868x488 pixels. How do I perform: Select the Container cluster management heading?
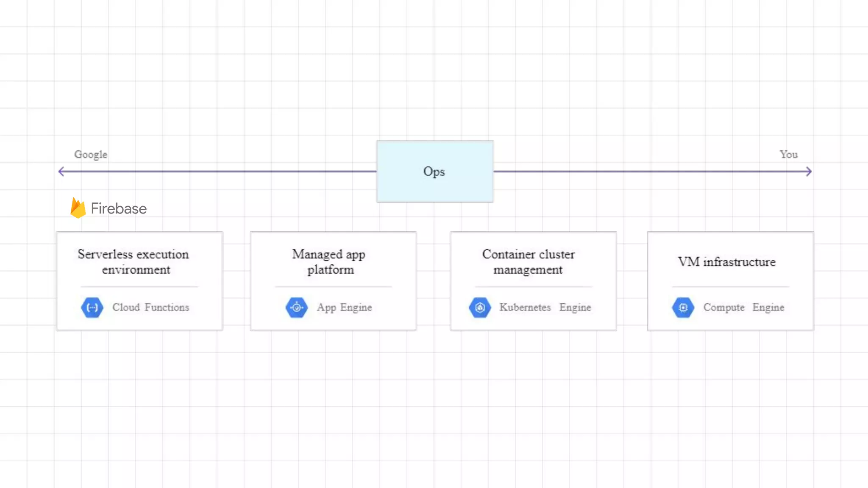pos(529,262)
